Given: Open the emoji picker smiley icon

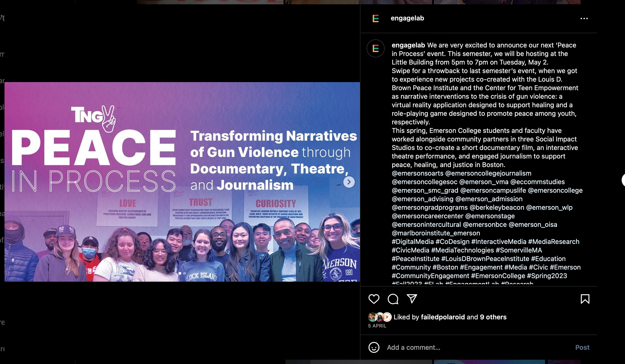Looking at the screenshot, I should point(374,347).
